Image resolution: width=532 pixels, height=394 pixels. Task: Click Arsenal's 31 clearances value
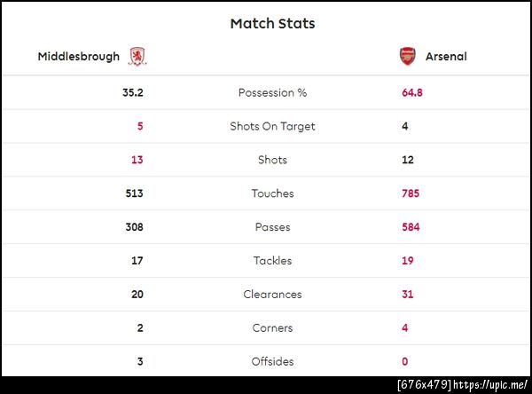point(407,295)
